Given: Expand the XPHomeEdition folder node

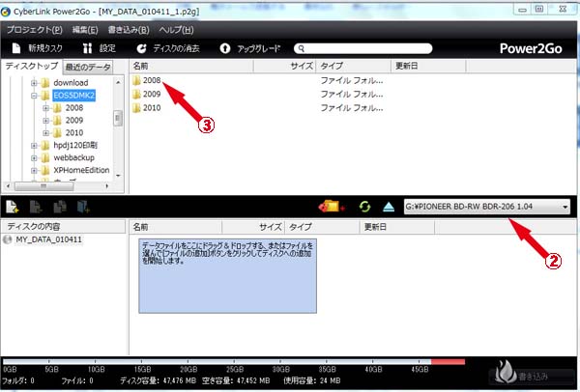Looking at the screenshot, I should [34, 170].
